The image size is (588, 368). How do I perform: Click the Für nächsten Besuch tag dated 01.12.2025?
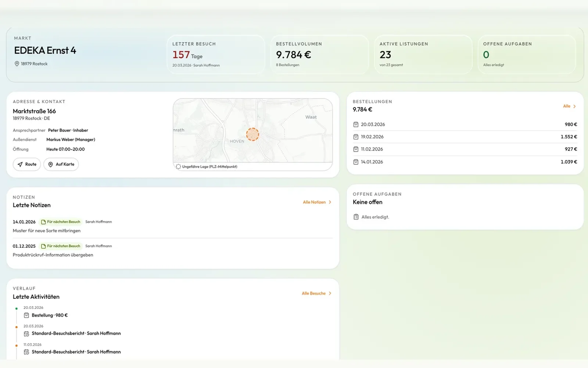click(x=61, y=246)
